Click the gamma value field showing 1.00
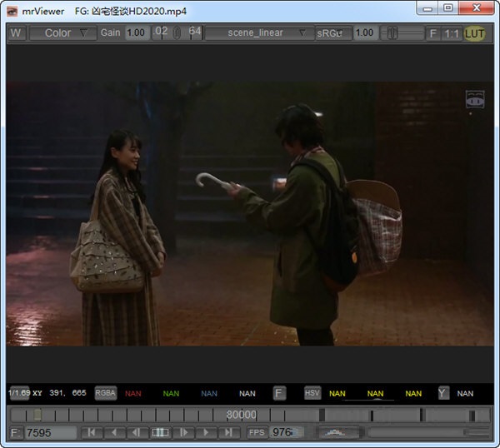Viewport: 500px width, 448px height. click(x=365, y=32)
